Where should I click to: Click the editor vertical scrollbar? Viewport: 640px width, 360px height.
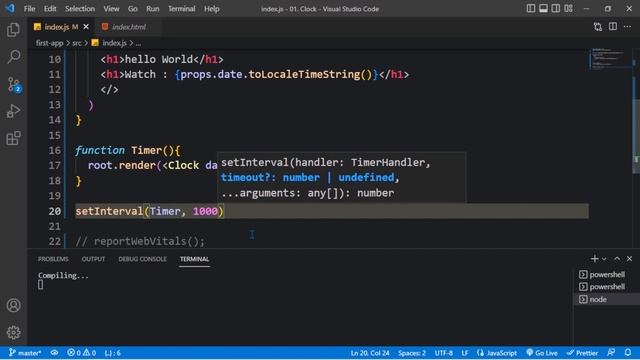tap(636, 135)
